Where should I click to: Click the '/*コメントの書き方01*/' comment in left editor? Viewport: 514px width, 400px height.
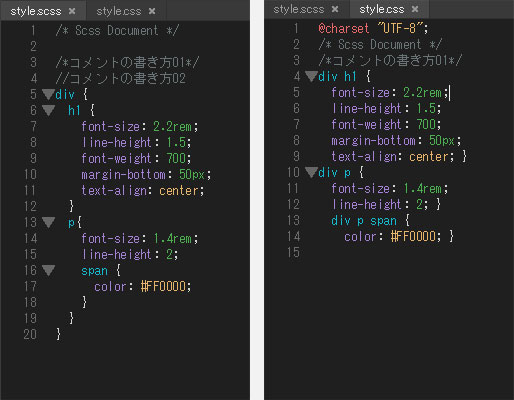[x=127, y=62]
